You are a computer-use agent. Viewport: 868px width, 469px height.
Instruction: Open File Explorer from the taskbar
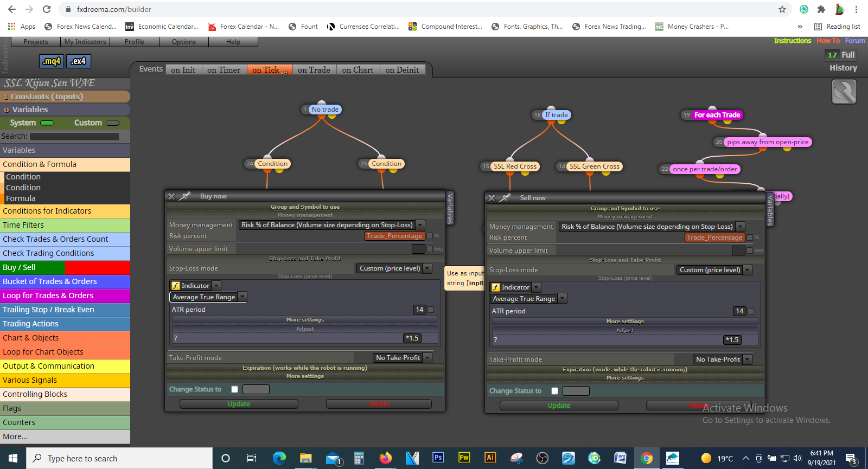point(305,458)
